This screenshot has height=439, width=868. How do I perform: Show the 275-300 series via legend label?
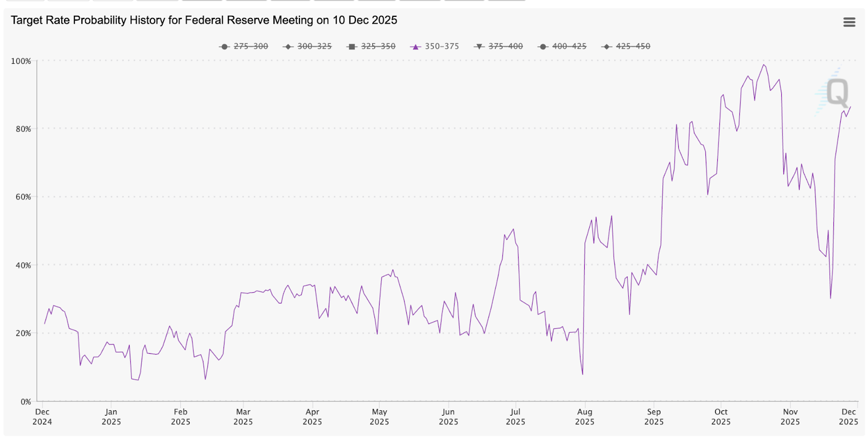251,47
